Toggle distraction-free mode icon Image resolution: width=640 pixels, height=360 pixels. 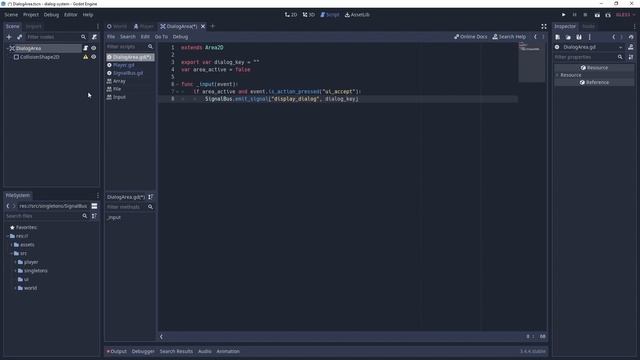(544, 26)
